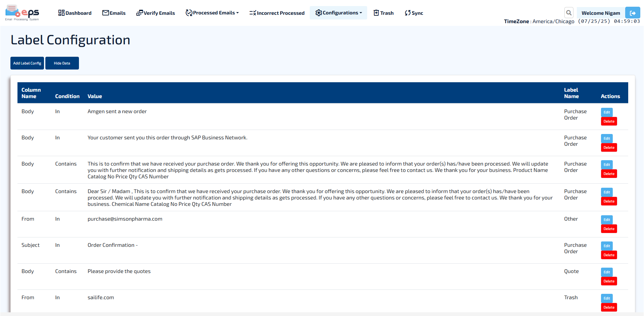Image resolution: width=644 pixels, height=316 pixels.
Task: Edit the Order Confirmation subject rule
Action: (x=606, y=246)
